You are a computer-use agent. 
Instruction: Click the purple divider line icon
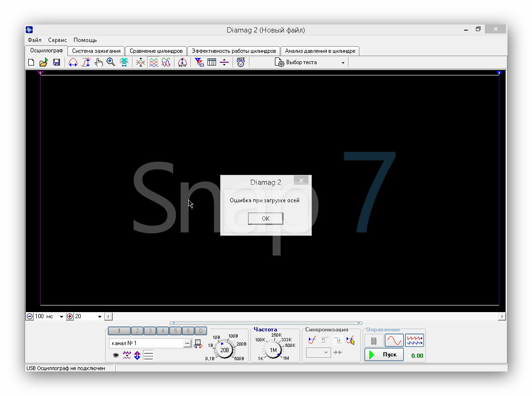[224, 62]
